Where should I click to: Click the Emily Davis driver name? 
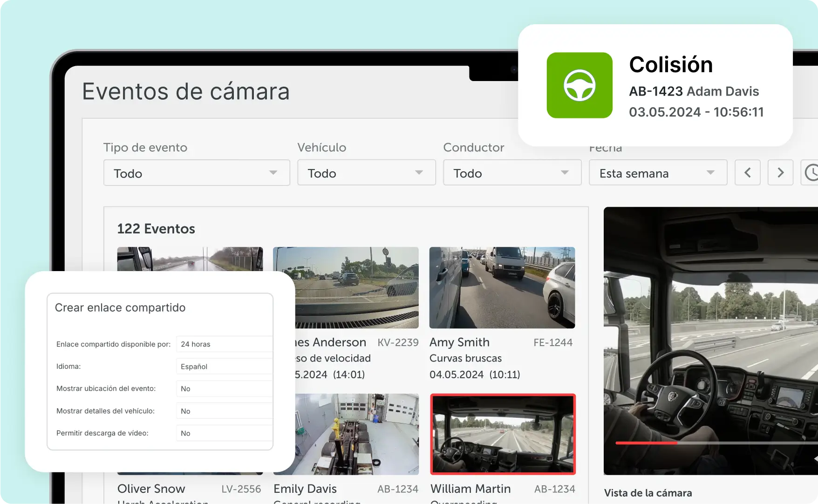[x=305, y=489]
